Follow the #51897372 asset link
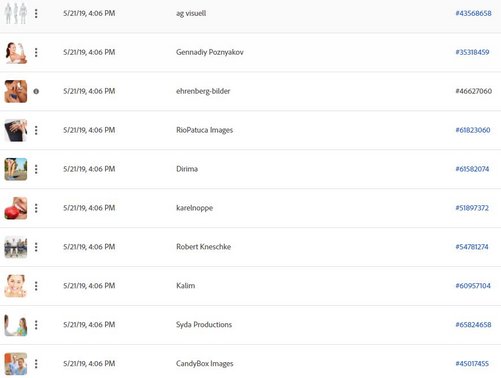501x378 pixels. click(x=472, y=208)
